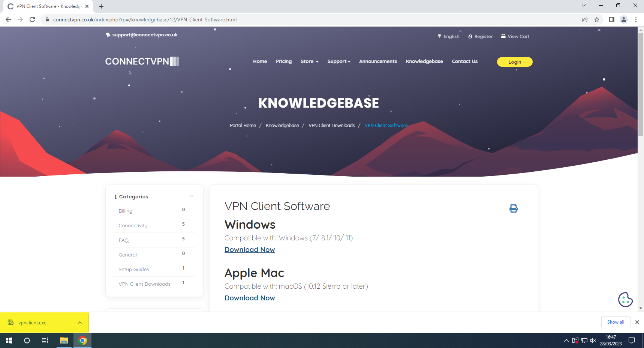Open View Cart link
Screen dimensions: 644x348
click(518, 36)
